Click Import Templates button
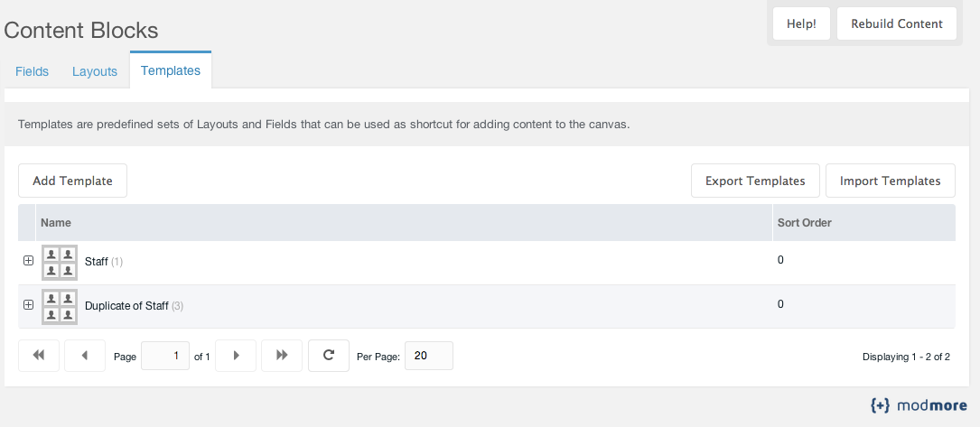Screen dimensions: 980x427 point(890,181)
